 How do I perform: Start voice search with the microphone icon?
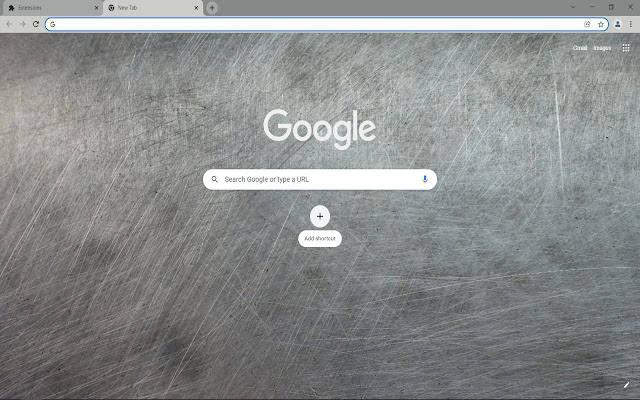[x=424, y=179]
